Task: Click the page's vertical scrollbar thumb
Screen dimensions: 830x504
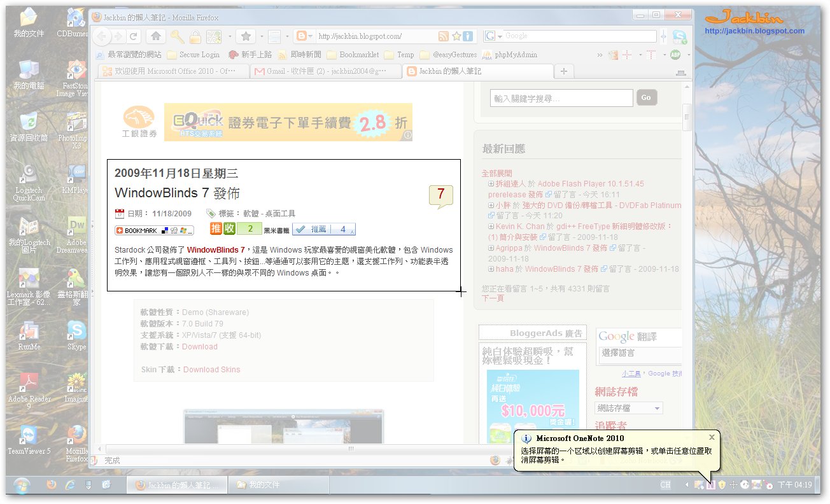Action: 687,116
